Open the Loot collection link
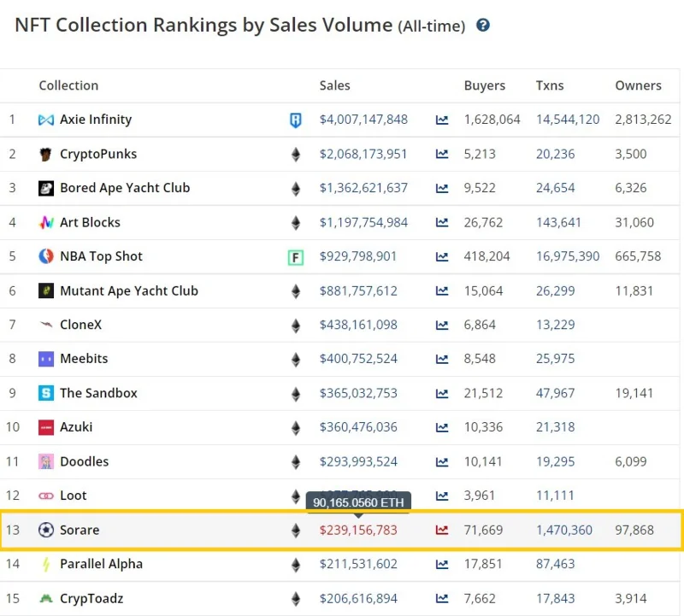The height and width of the screenshot is (616, 684). 74,496
